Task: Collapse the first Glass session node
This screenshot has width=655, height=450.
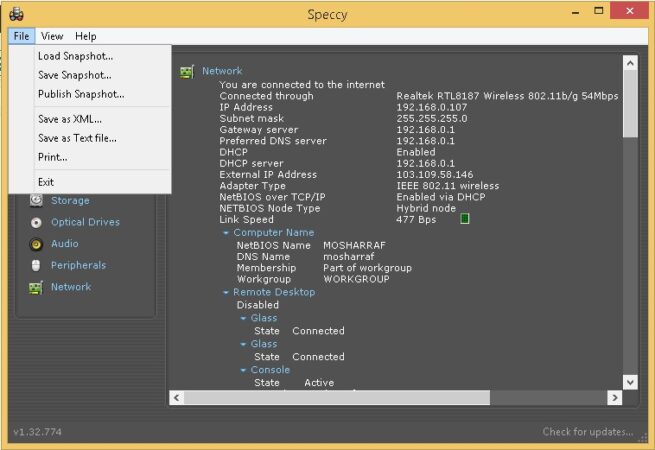Action: pos(243,318)
